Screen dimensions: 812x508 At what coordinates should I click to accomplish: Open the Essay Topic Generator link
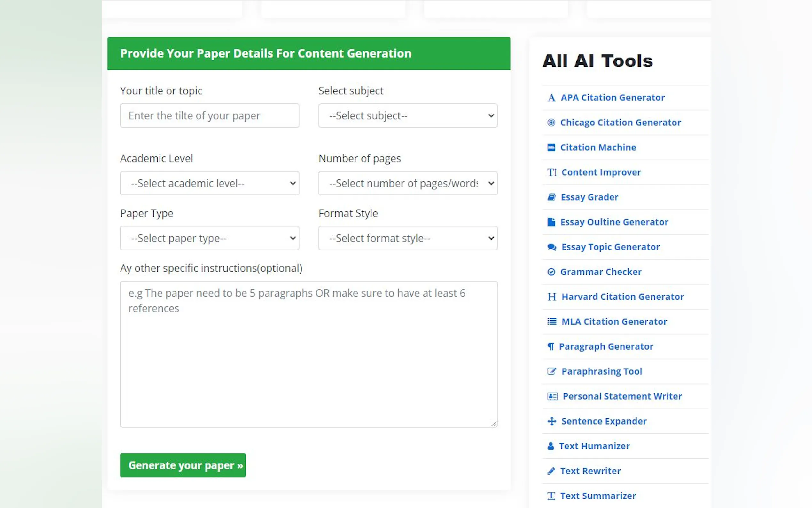click(611, 247)
